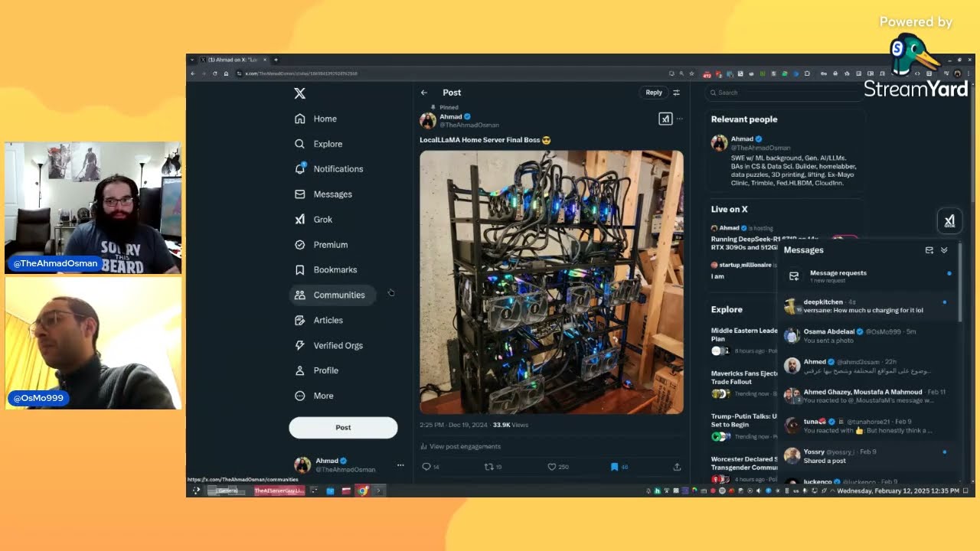Open Message requests row
The image size is (980, 551).
[x=868, y=275]
